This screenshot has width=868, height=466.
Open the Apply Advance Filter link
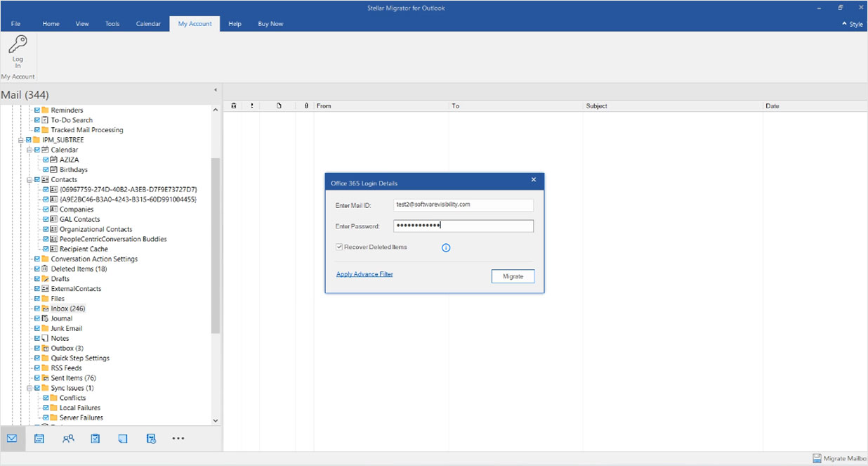(x=364, y=273)
